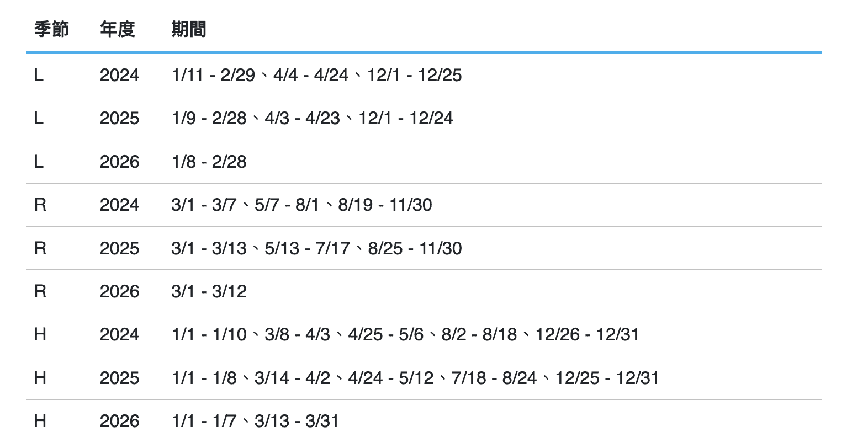Click year 2025 in the R row
This screenshot has width=868, height=448.
pos(119,248)
